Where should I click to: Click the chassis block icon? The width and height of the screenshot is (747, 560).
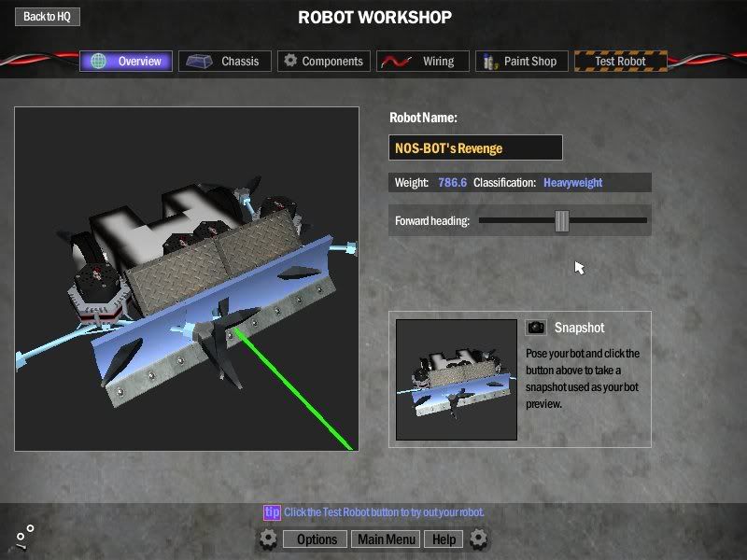pyautogui.click(x=199, y=62)
